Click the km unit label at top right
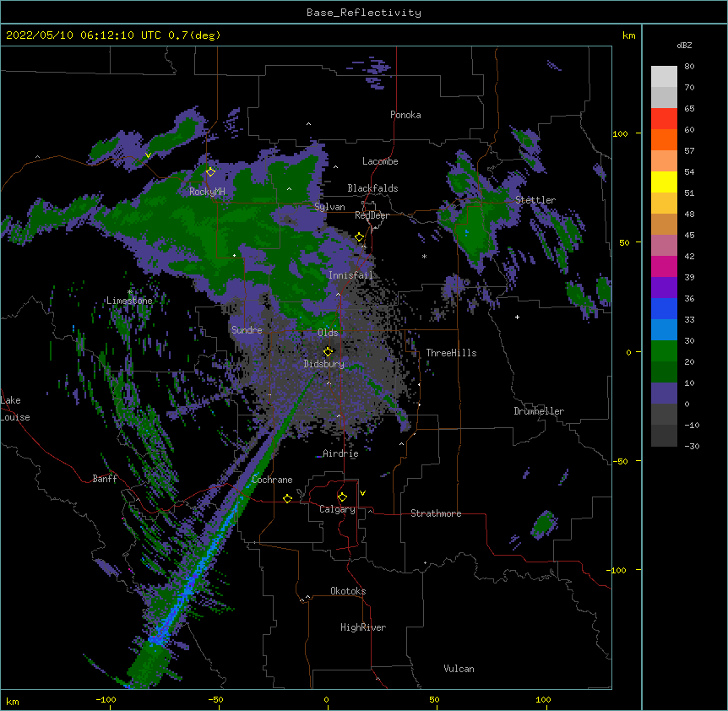 [628, 35]
